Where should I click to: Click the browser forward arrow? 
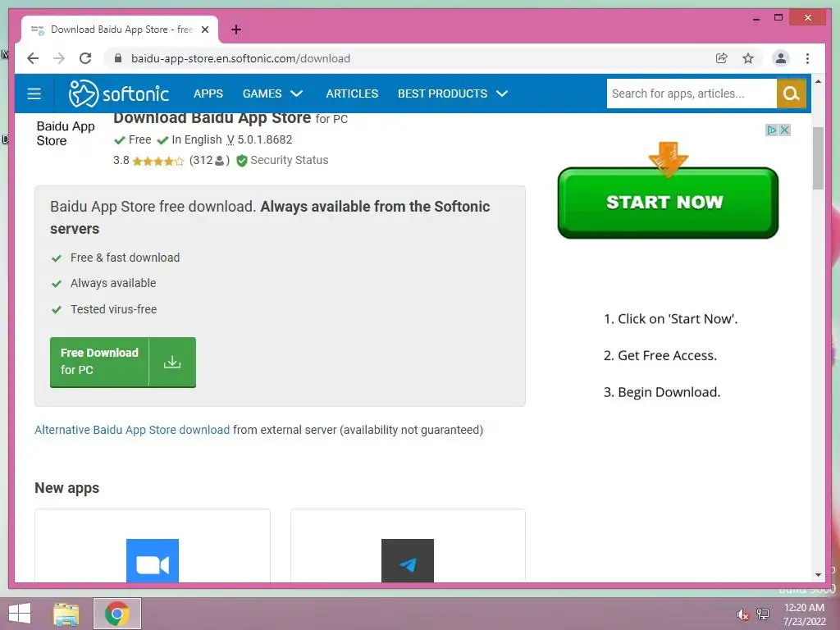[59, 58]
